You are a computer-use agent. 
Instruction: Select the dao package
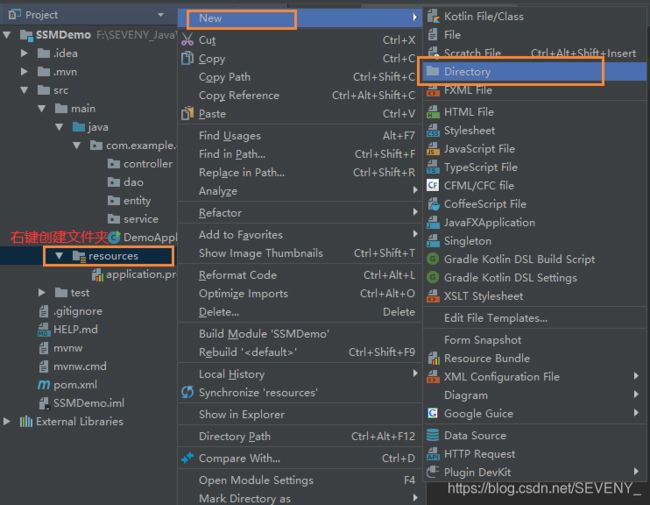click(x=126, y=182)
